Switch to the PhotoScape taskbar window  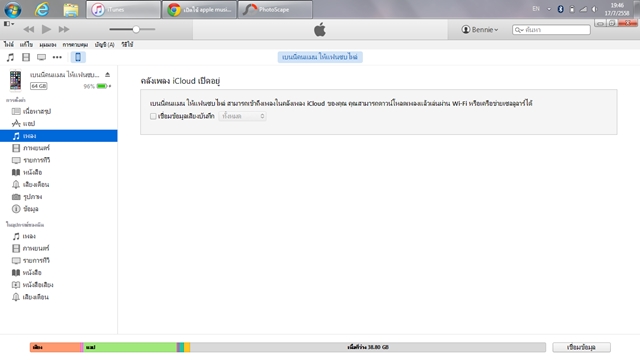tap(275, 9)
